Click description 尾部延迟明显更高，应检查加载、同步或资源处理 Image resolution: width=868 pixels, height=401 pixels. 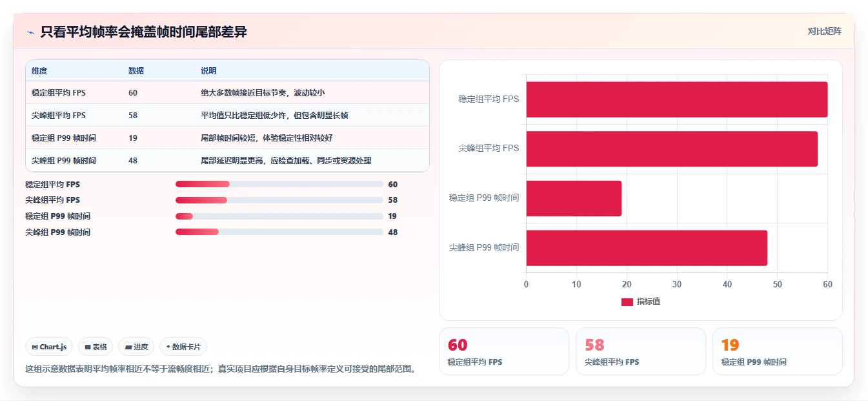287,161
